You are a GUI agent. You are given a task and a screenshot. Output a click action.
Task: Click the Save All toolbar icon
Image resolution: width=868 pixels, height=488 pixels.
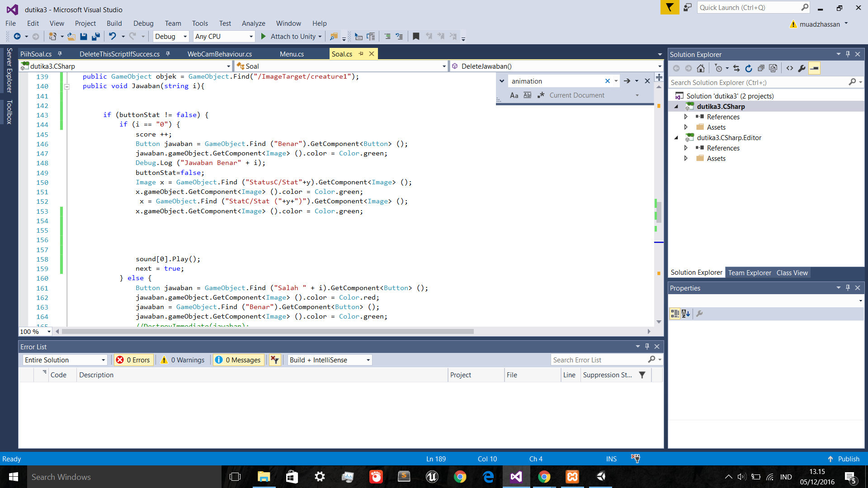coord(96,37)
